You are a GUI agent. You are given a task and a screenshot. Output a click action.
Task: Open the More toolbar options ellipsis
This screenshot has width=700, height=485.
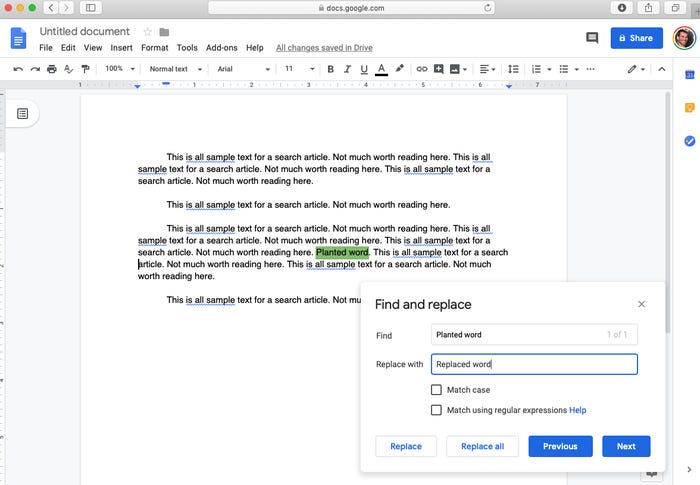pyautogui.click(x=590, y=69)
